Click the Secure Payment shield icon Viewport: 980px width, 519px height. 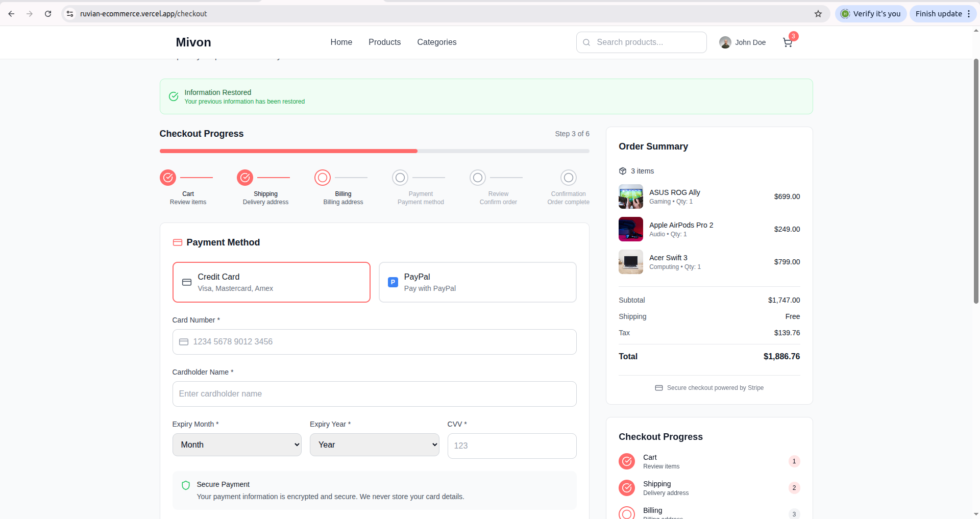[186, 485]
